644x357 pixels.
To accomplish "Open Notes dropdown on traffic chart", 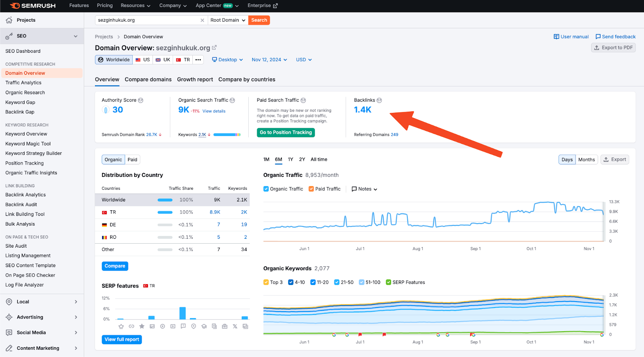I will (364, 189).
